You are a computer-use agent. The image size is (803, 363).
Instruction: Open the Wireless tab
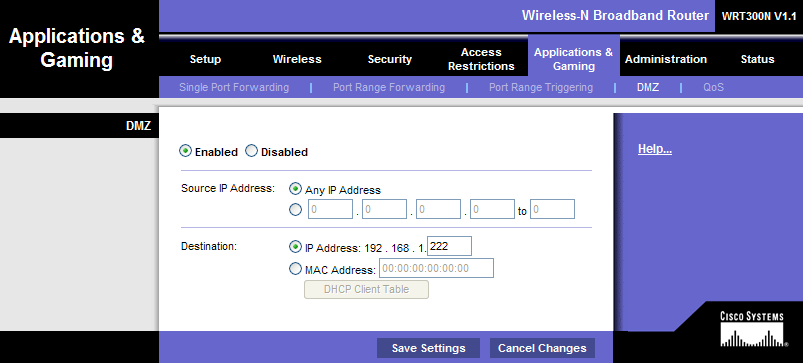297,59
